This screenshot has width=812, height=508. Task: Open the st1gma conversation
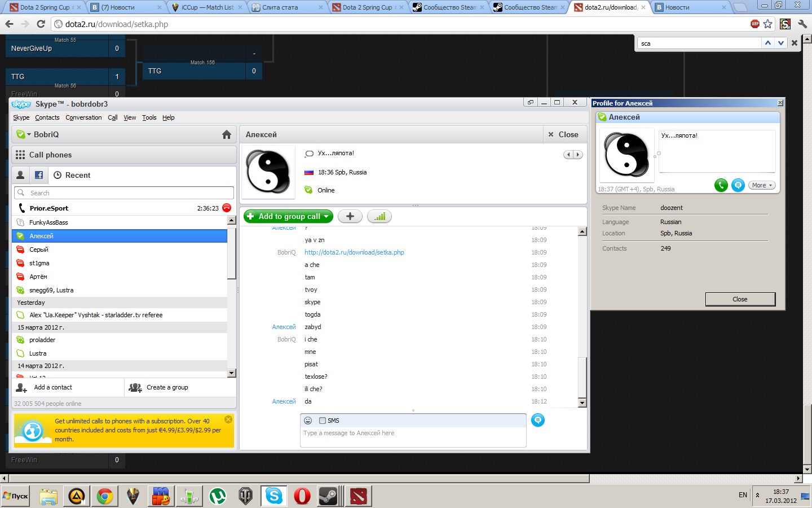tap(120, 263)
